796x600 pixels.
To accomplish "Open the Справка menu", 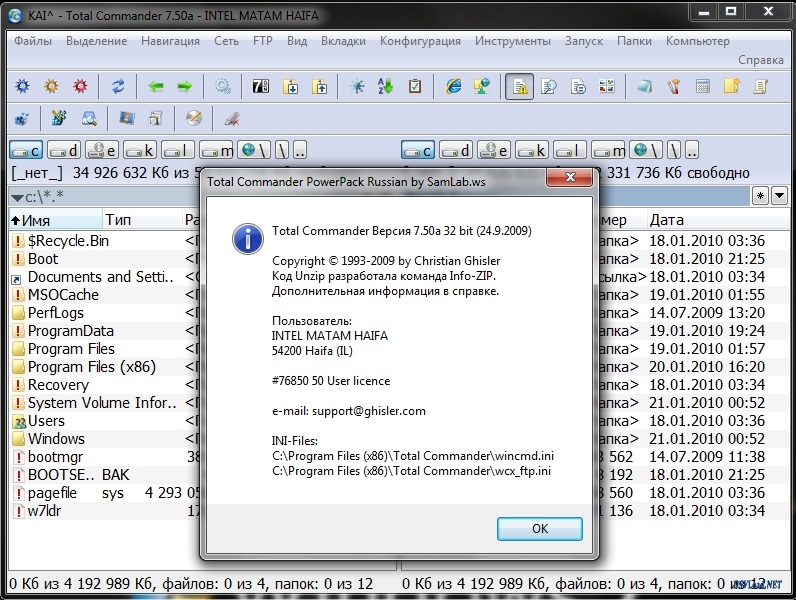I will (761, 60).
